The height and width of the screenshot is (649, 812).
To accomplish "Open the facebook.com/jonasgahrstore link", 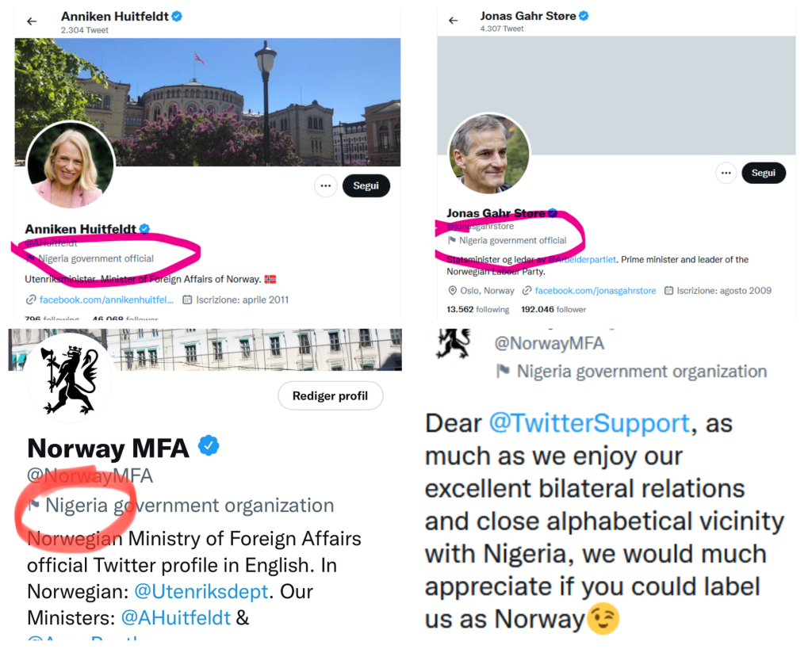I will tap(595, 291).
